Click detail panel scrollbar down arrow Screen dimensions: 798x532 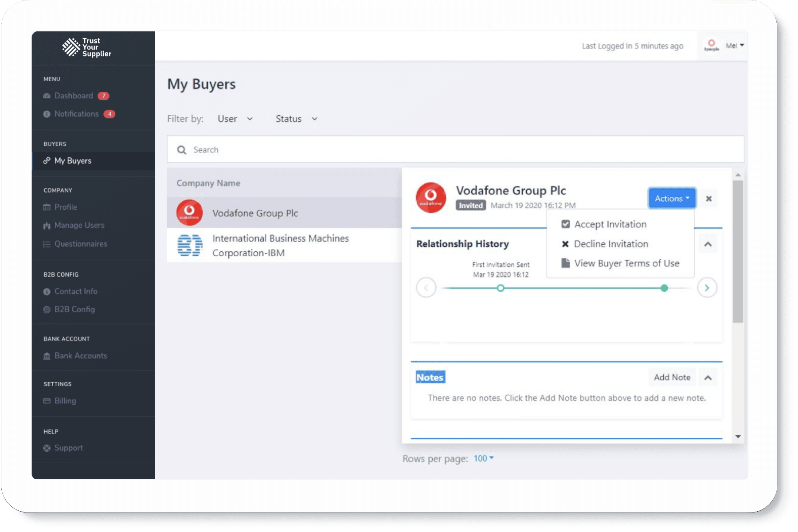[738, 437]
